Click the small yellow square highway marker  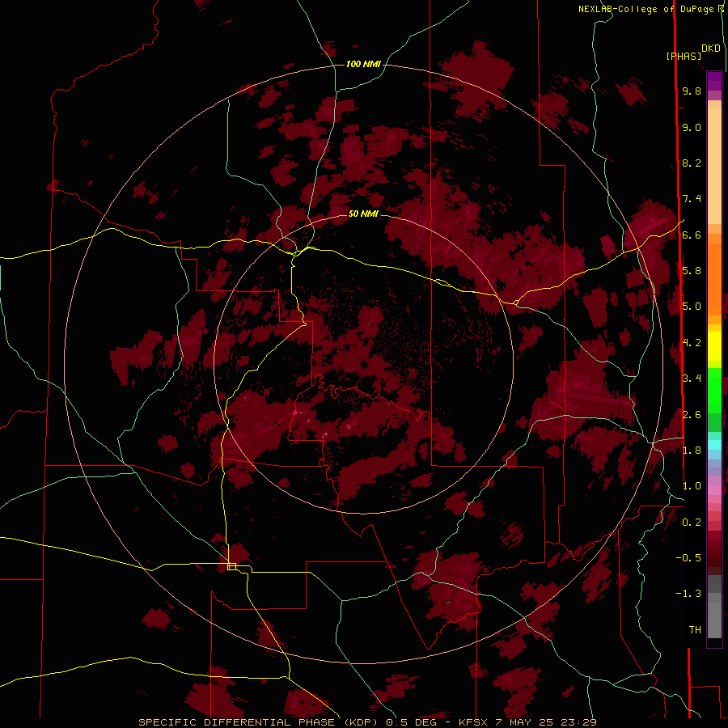coord(231,566)
